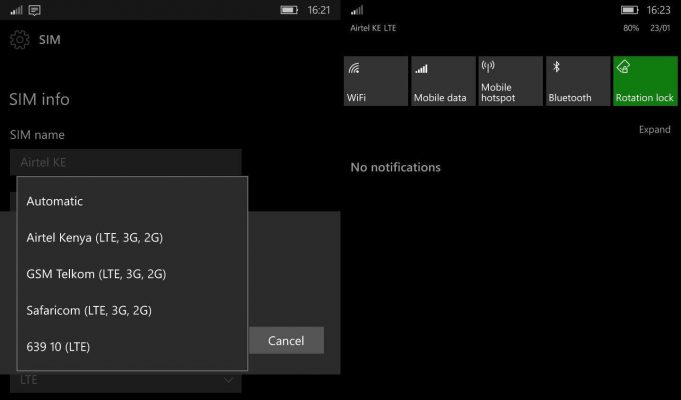Open the LTE connection speed dropdown
The image size is (681, 400).
point(126,381)
